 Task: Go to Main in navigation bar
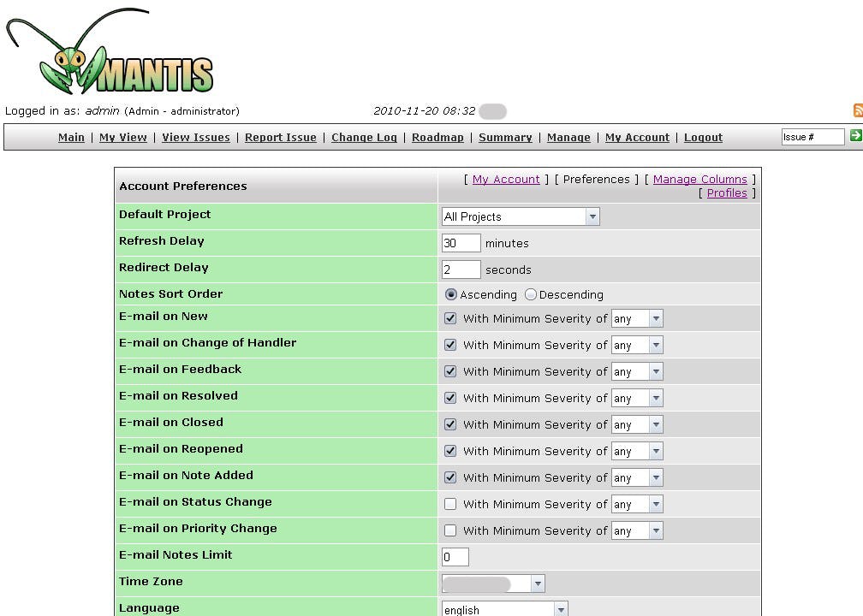72,138
